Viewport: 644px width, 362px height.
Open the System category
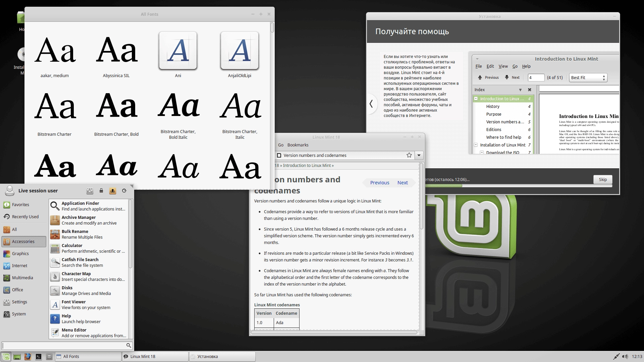23,314
